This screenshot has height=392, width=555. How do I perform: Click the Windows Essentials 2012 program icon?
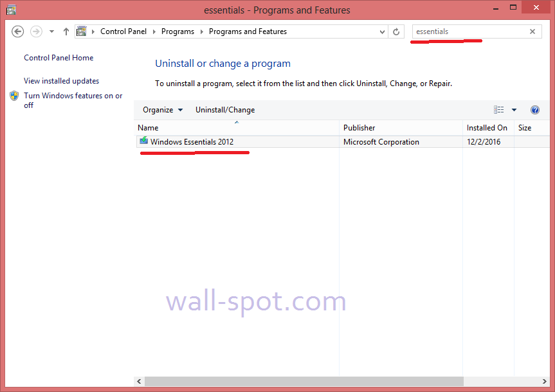[143, 141]
